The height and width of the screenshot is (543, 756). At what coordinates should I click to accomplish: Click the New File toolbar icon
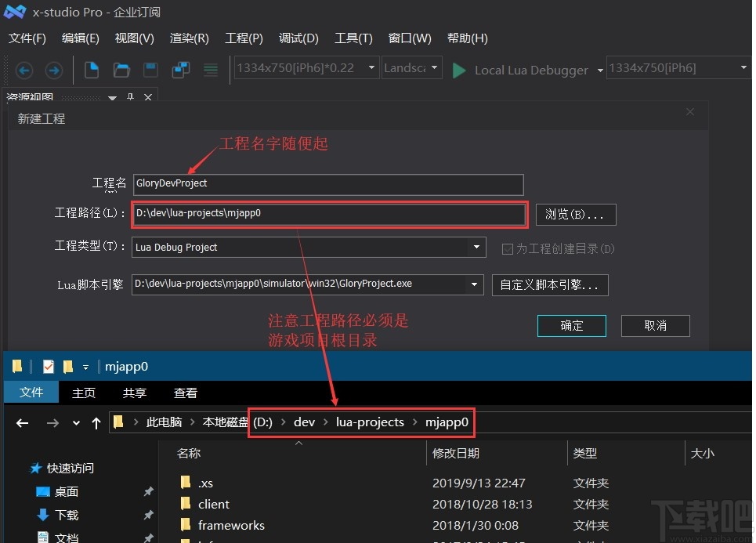(91, 70)
